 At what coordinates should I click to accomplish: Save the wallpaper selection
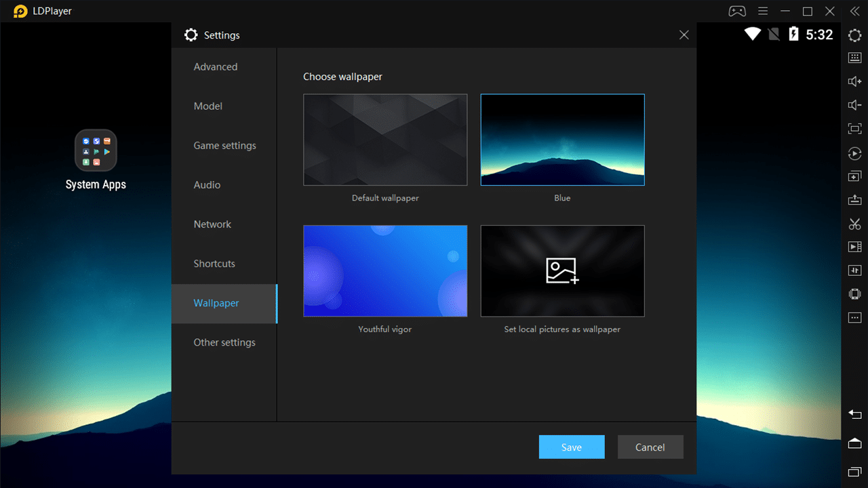click(x=572, y=447)
